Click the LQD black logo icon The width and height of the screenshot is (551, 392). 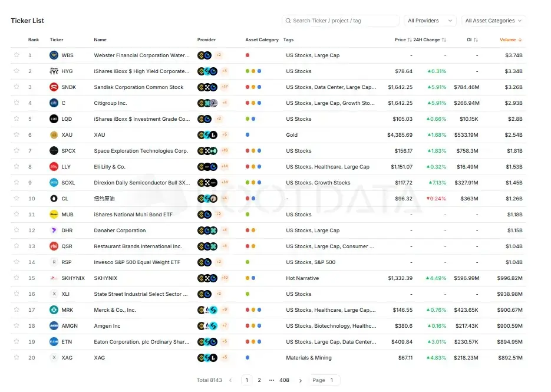pyautogui.click(x=54, y=119)
